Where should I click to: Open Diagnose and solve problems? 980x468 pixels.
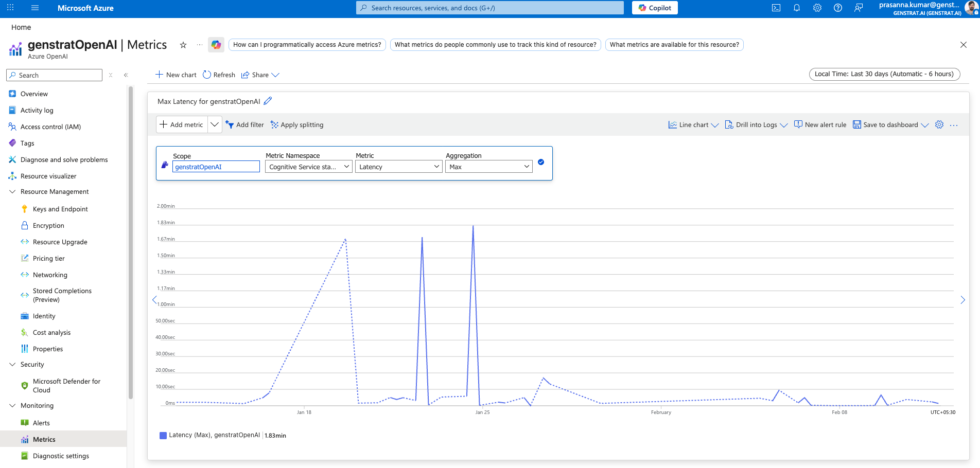click(x=63, y=159)
